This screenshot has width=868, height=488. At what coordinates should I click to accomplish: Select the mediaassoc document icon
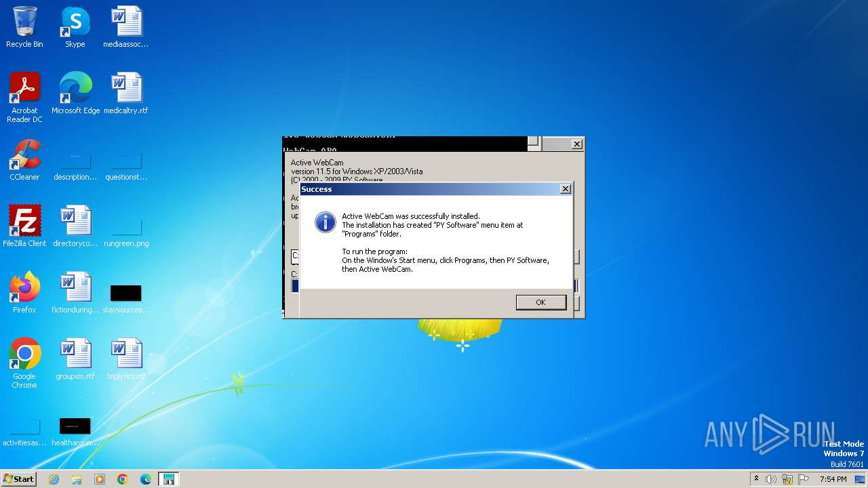point(126,27)
